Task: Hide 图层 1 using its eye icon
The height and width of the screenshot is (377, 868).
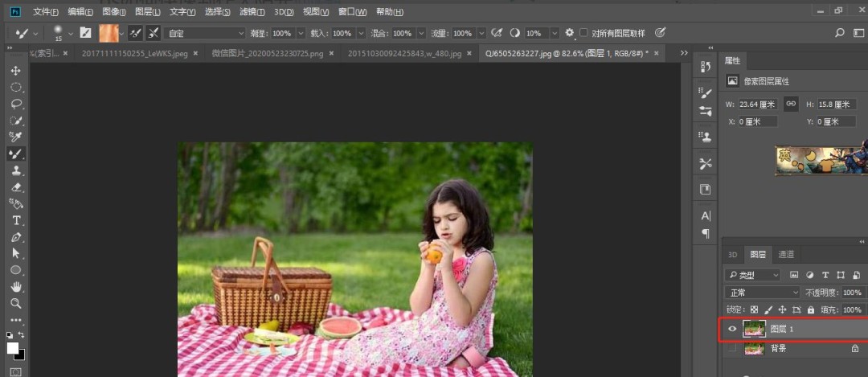Action: coord(731,329)
